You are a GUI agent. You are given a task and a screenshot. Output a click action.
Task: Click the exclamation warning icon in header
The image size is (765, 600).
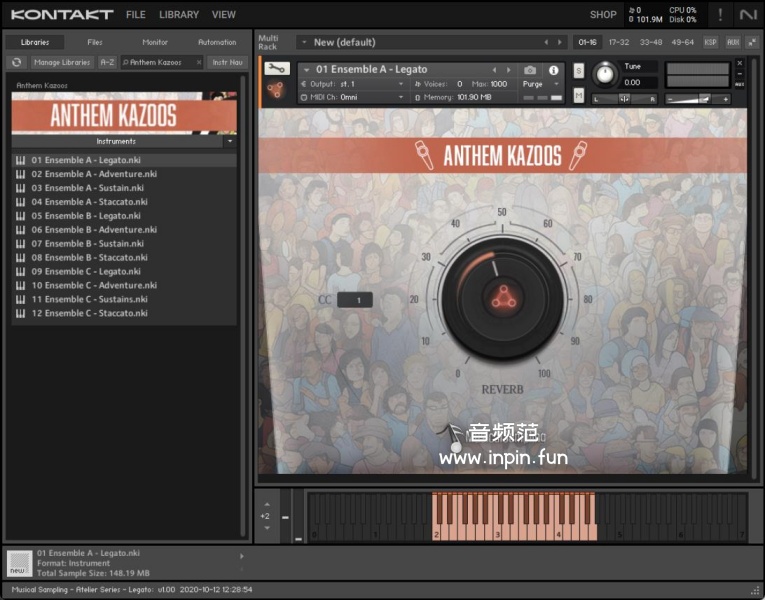(x=720, y=15)
